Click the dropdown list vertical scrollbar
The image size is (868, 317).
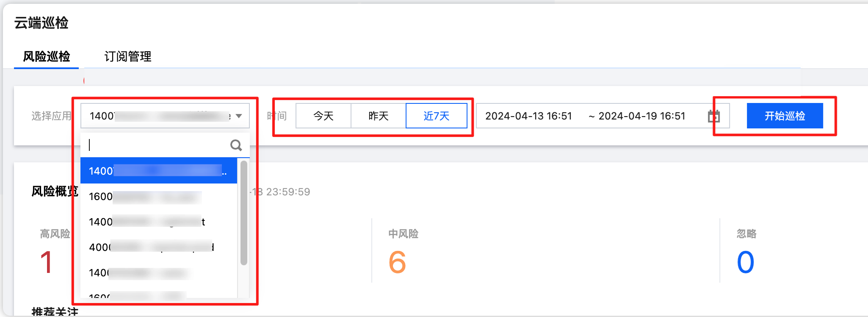(x=243, y=212)
